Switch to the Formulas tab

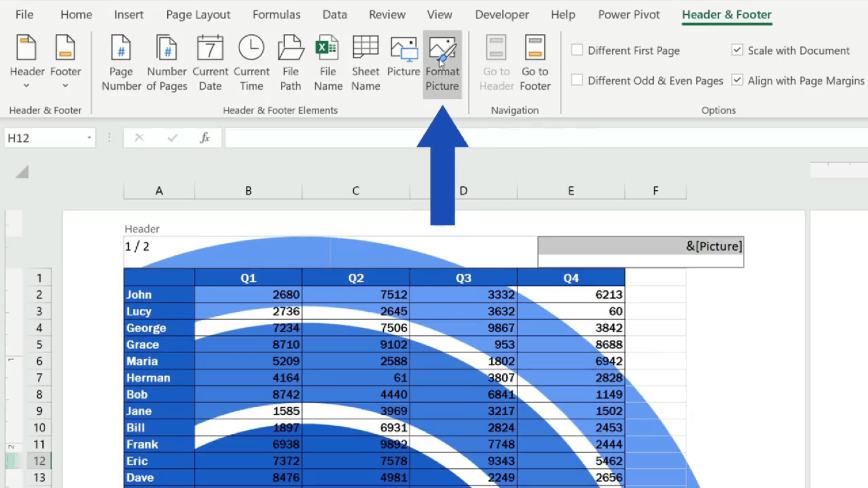pyautogui.click(x=276, y=15)
